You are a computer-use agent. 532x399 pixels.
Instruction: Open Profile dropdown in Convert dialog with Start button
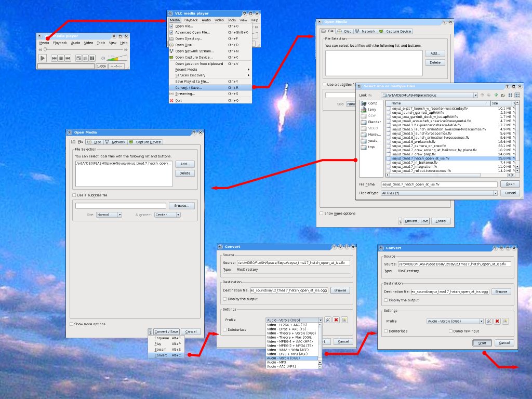(x=455, y=321)
